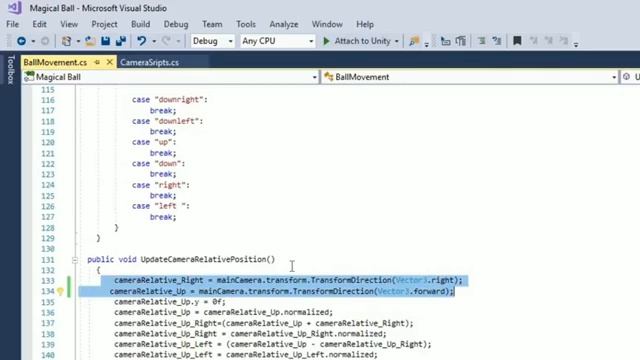
Task: Open the Window menu
Action: click(x=327, y=24)
